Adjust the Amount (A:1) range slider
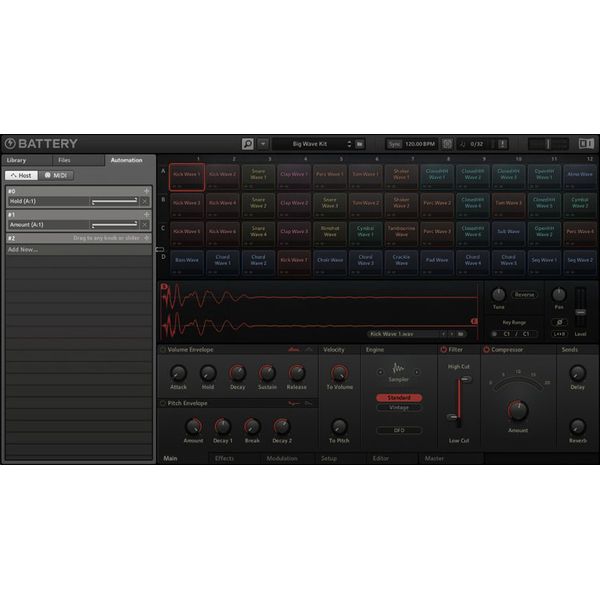This screenshot has height=600, width=600. (x=114, y=225)
